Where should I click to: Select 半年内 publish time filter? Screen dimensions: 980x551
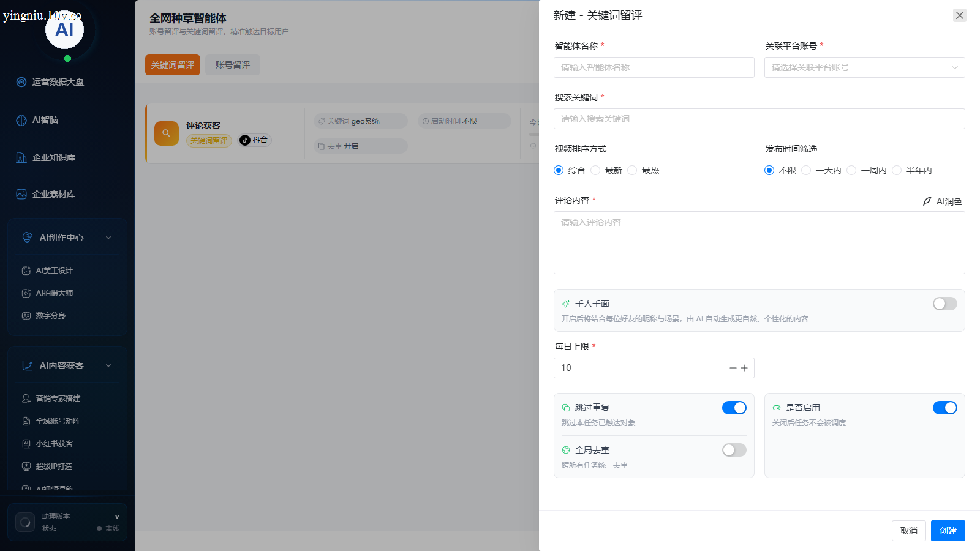pos(897,170)
